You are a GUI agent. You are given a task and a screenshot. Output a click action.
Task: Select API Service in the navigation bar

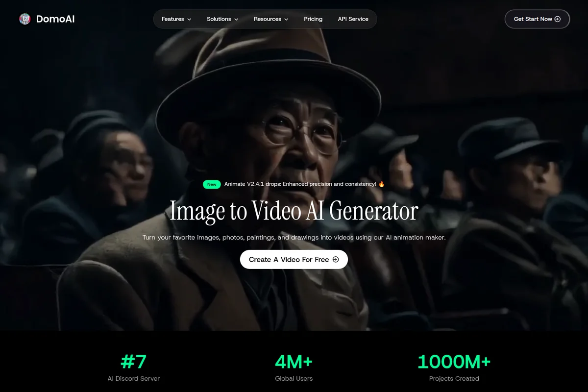click(353, 19)
